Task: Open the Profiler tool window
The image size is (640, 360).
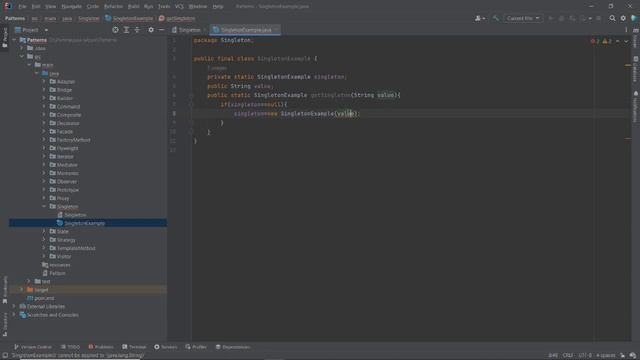Action: pyautogui.click(x=196, y=347)
